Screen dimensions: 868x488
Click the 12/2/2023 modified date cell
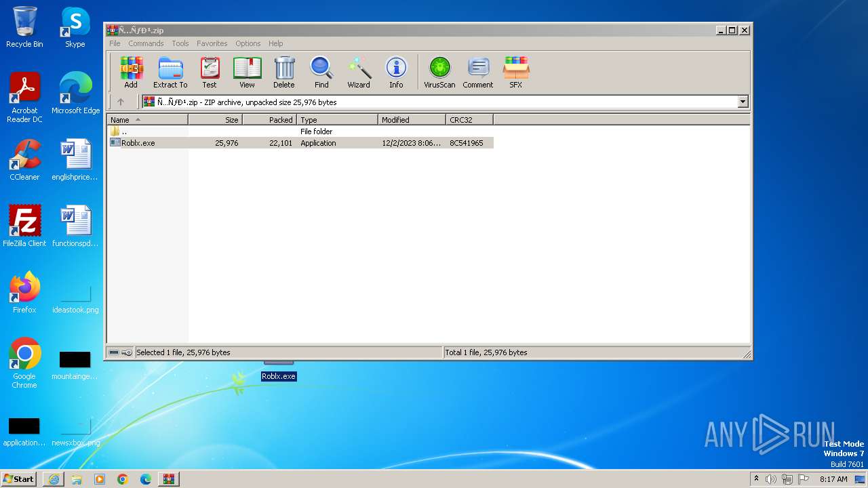pos(411,143)
